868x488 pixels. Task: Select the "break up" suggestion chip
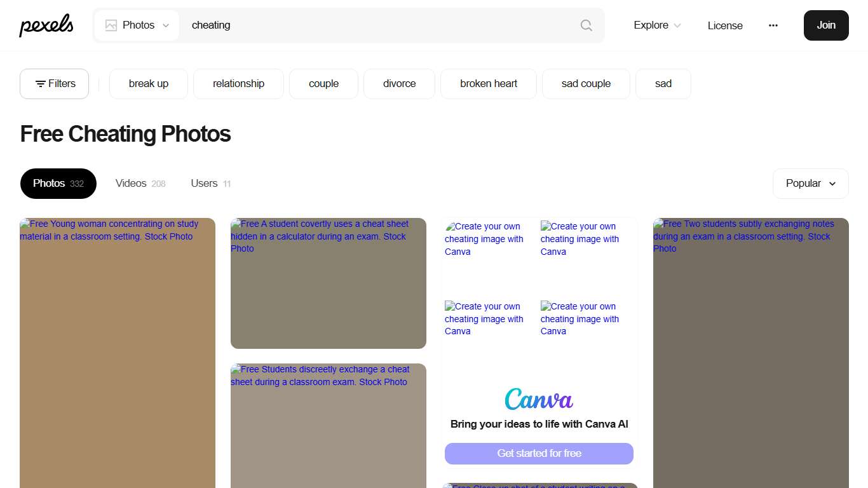tap(148, 84)
